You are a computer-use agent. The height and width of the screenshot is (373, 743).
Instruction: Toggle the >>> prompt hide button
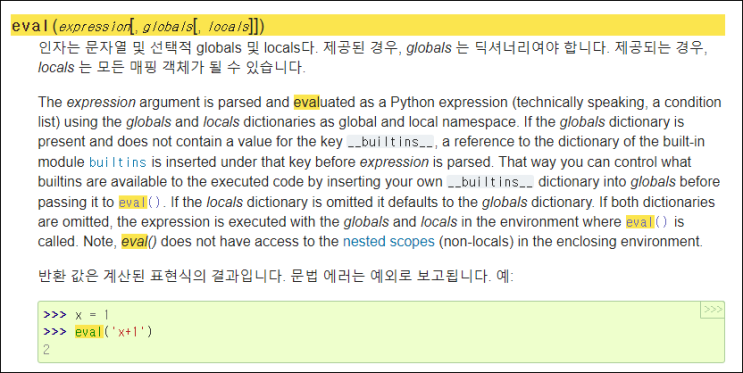[x=712, y=310]
